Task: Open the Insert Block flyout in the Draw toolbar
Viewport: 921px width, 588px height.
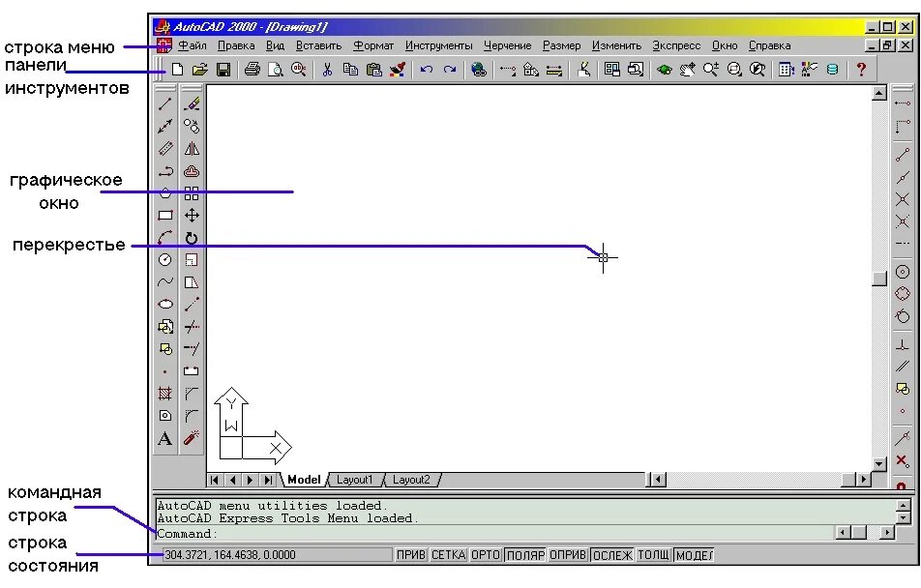Action: [165, 327]
